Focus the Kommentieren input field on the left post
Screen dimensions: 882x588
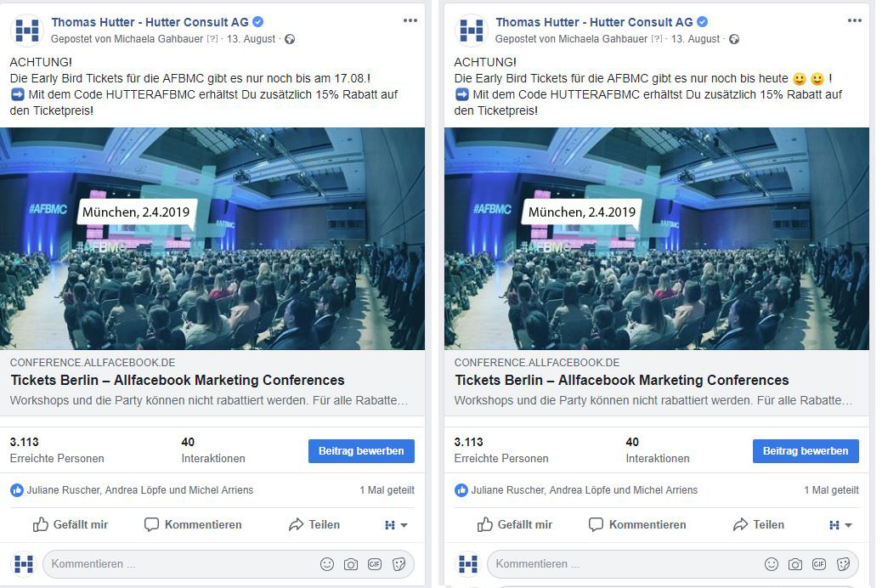click(229, 564)
